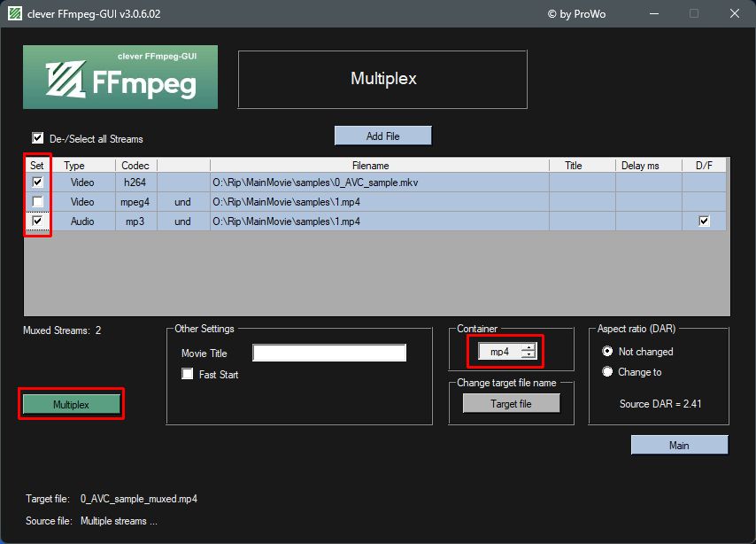Click the Video type cell in mpeg4 row
This screenshot has height=544, width=756.
pyautogui.click(x=83, y=202)
